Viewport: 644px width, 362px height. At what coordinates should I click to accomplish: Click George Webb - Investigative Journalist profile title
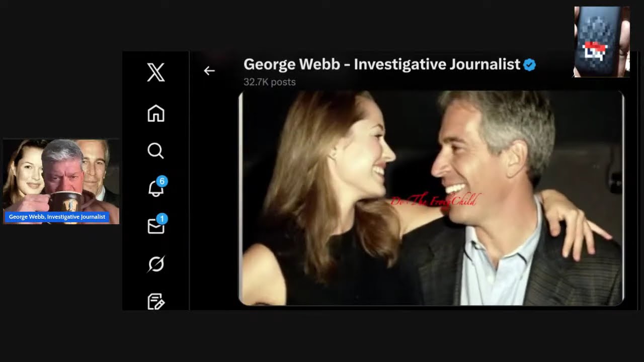point(382,64)
